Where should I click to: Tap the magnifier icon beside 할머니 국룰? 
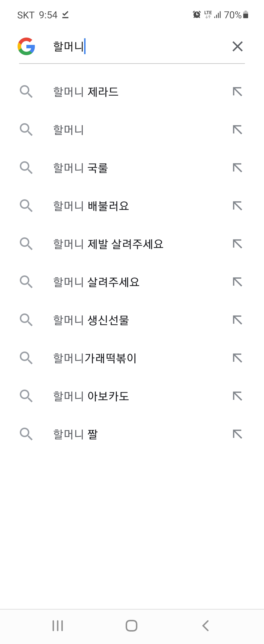[x=26, y=168]
